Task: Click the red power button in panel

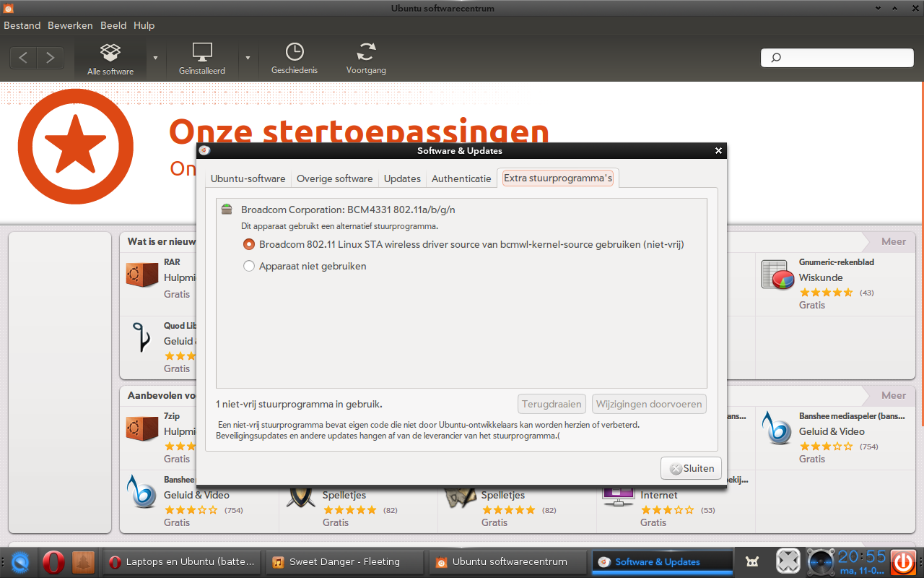Action: tap(903, 561)
